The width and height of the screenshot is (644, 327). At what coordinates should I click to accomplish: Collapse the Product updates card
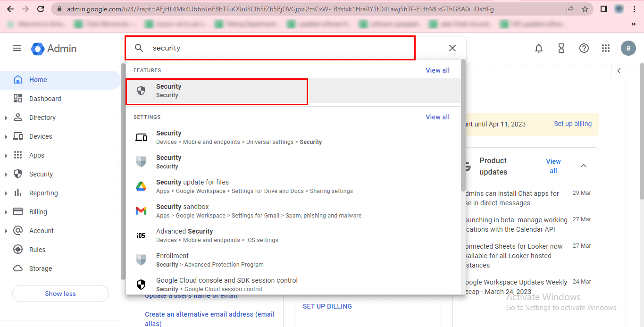click(584, 166)
